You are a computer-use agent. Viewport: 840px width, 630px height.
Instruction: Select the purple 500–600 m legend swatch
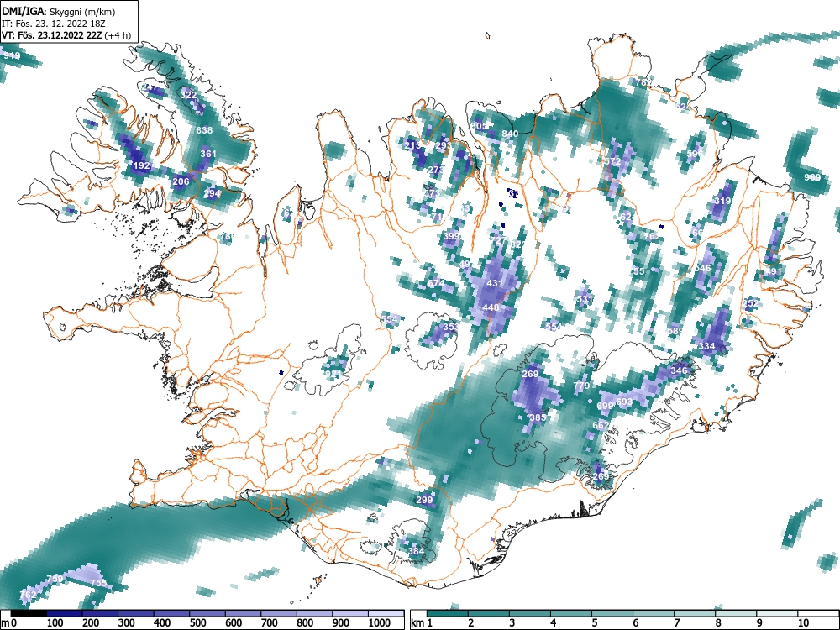click(207, 613)
